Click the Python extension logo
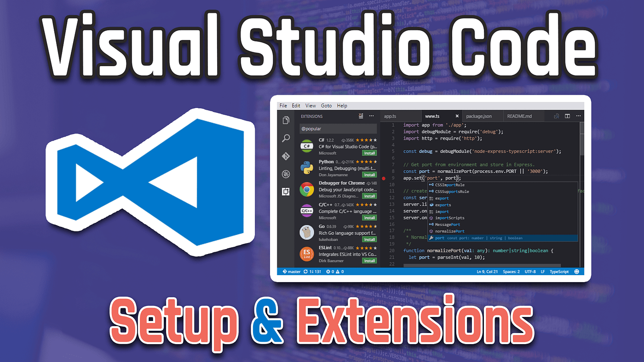 click(x=307, y=168)
